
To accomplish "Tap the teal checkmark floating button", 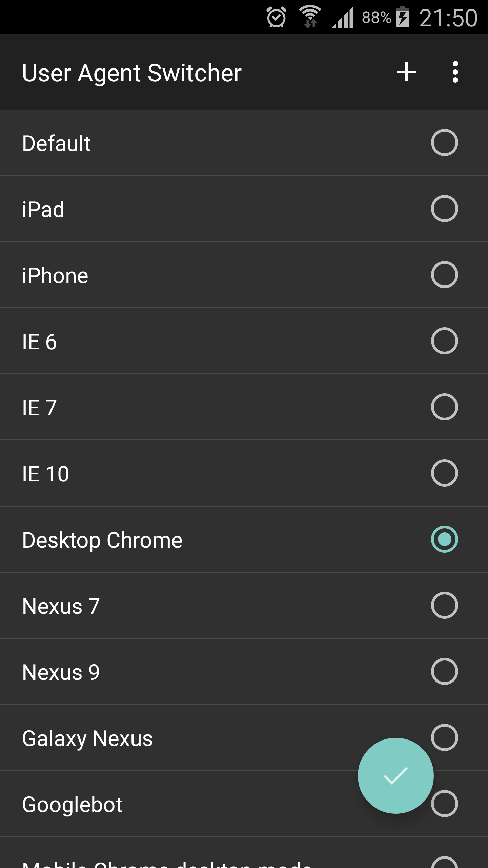I will tap(395, 775).
